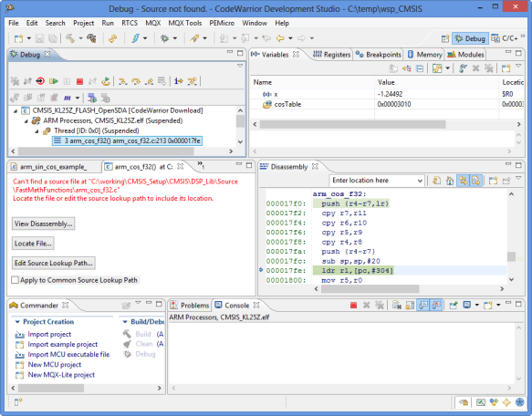Click the red Terminate button in Debug view
Image resolution: width=532 pixels, height=416 pixels.
click(79, 81)
